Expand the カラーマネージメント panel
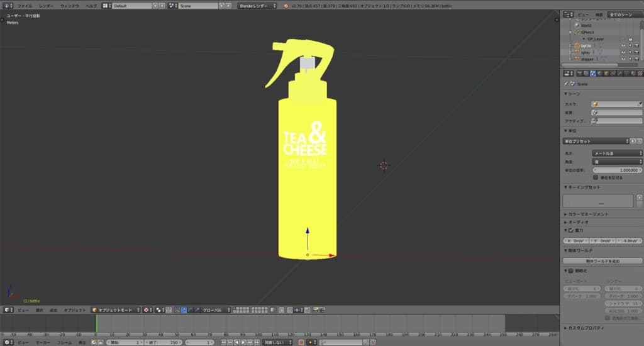Viewport: 644px width, 346px height. 590,214
